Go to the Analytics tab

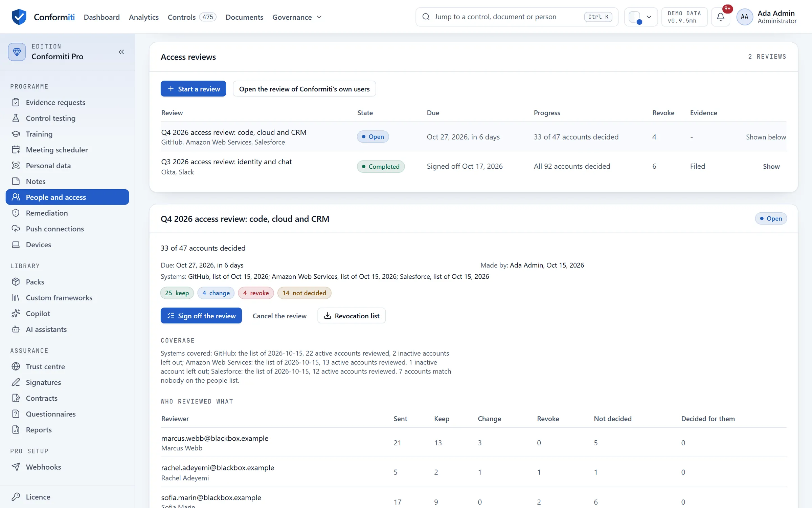[144, 17]
